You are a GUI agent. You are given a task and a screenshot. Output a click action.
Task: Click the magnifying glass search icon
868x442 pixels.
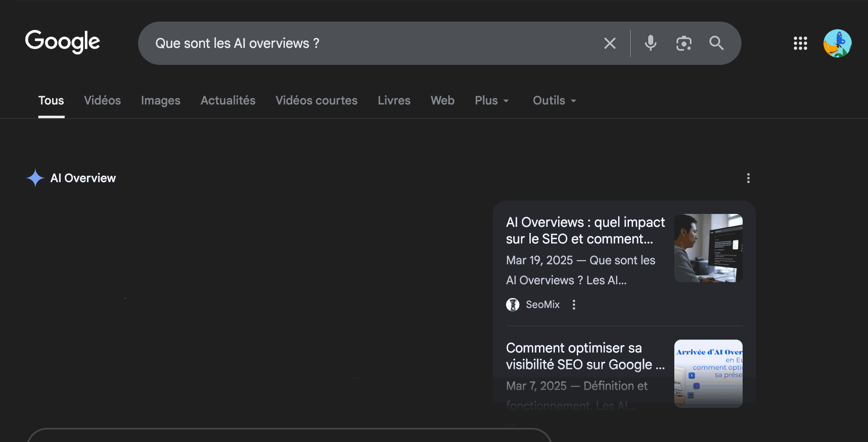point(716,43)
